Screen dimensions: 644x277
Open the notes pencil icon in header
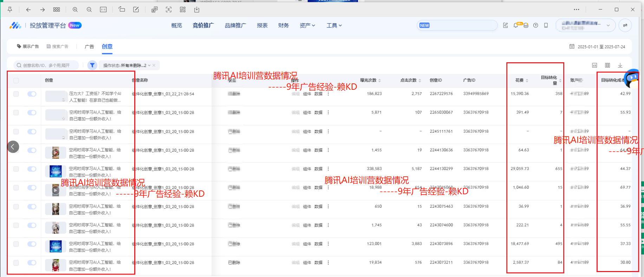[x=506, y=25]
